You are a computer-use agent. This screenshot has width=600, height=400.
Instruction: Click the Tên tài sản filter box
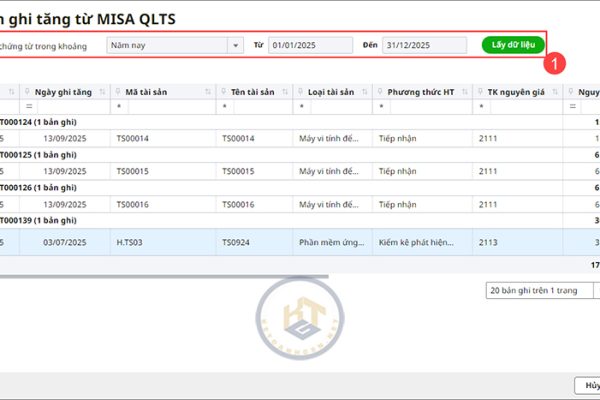click(x=260, y=106)
